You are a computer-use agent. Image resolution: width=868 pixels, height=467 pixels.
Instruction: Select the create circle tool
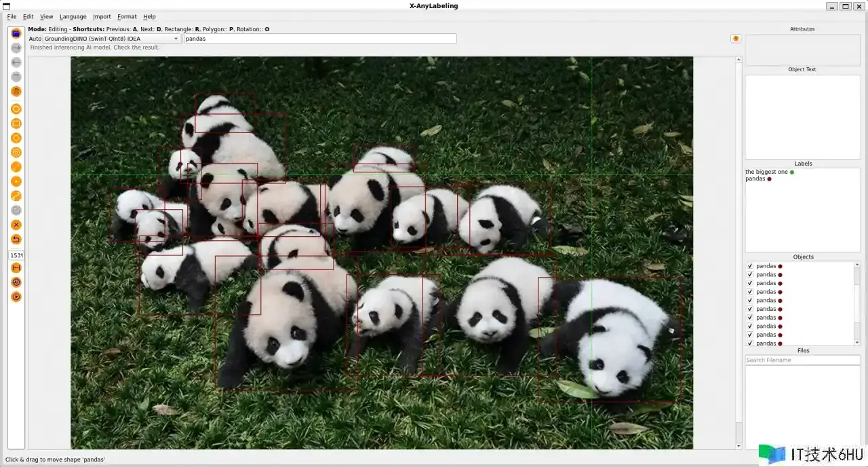(x=16, y=153)
